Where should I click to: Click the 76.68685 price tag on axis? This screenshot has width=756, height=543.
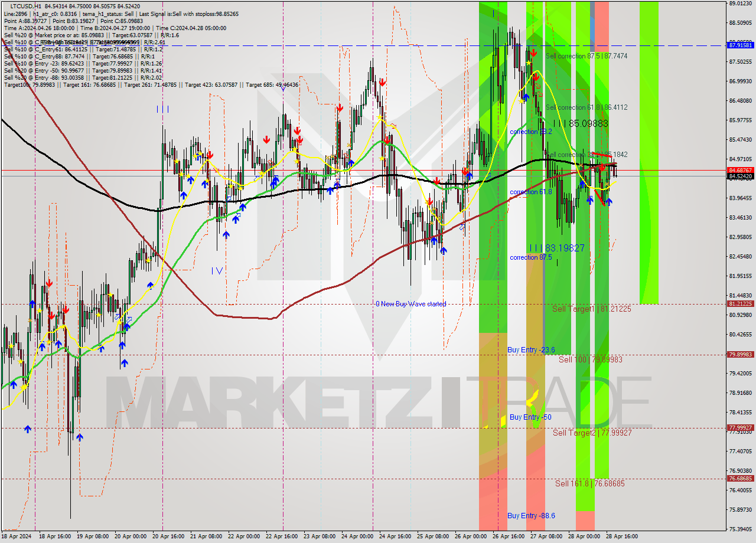(x=741, y=478)
